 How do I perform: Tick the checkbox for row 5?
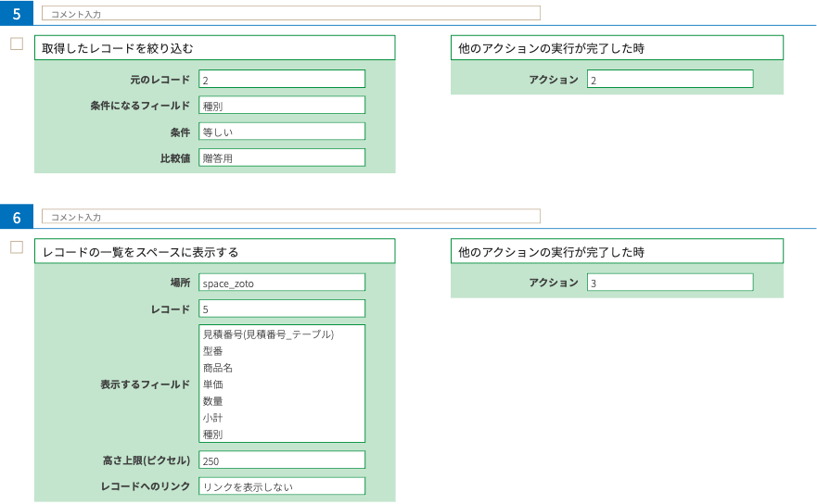[x=17, y=44]
